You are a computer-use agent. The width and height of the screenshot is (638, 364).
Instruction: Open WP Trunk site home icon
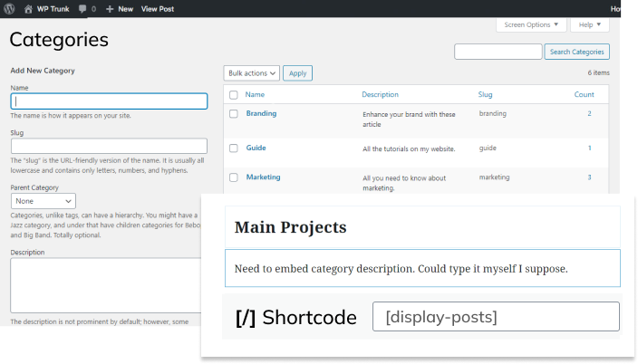coord(29,8)
